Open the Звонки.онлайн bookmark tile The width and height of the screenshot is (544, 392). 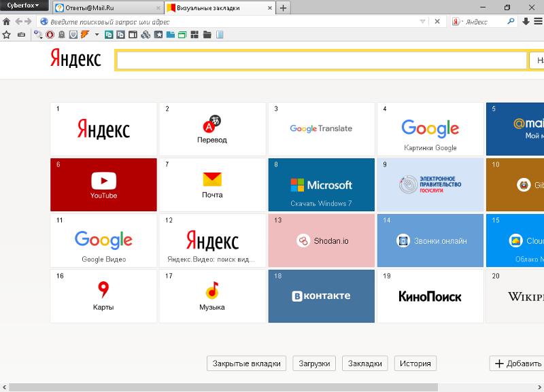[x=430, y=240]
